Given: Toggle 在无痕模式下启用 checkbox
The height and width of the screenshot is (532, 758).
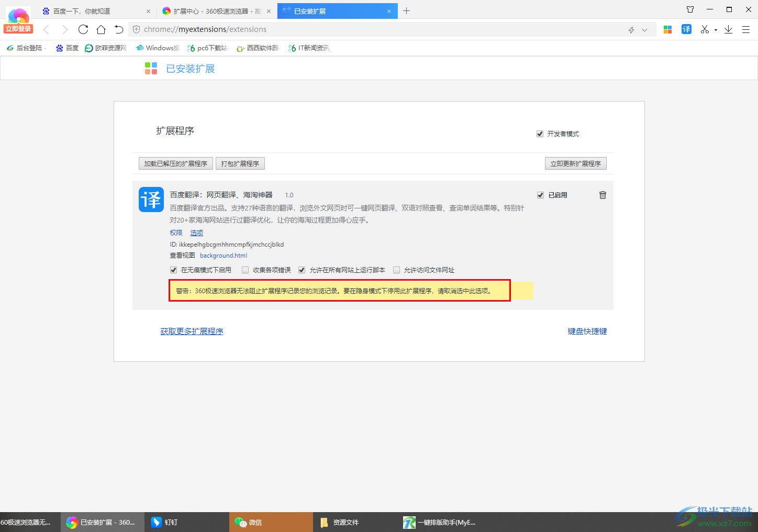Looking at the screenshot, I should tap(173, 270).
